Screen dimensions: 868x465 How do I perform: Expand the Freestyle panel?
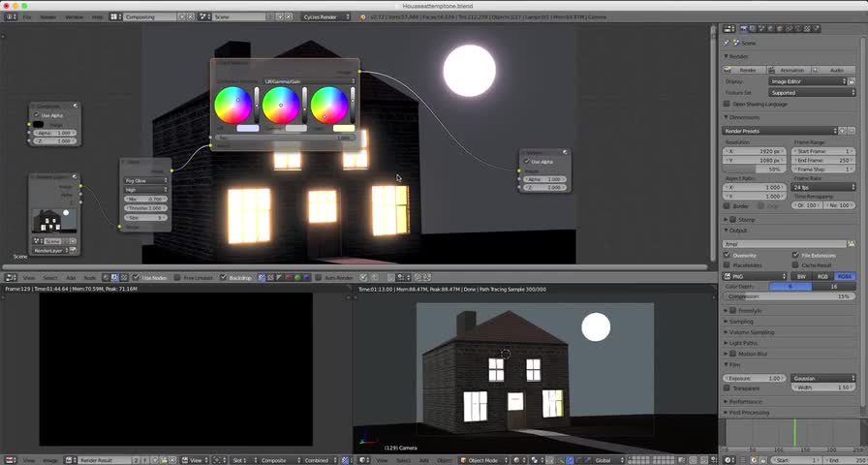click(x=727, y=311)
